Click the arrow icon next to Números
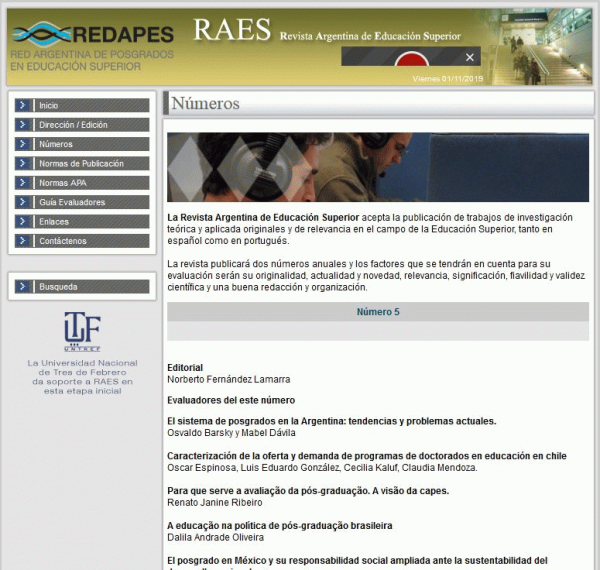This screenshot has height=570, width=600. 23,144
